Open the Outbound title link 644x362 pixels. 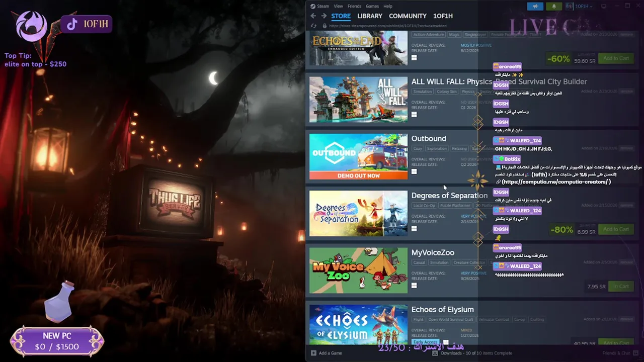429,138
